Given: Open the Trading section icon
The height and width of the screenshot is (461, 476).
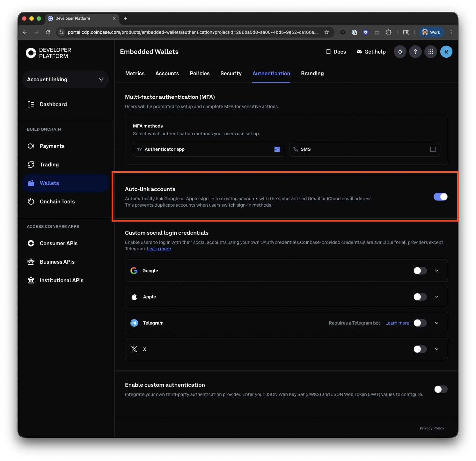Looking at the screenshot, I should (x=31, y=164).
